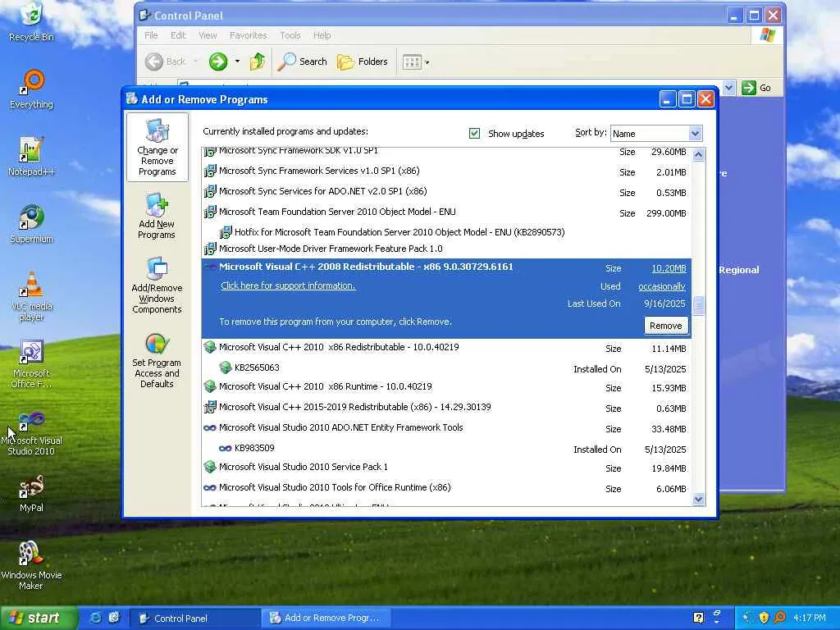Select Visual Studio 2010 ADO.NET Entity Framework Tools

pyautogui.click(x=447, y=428)
